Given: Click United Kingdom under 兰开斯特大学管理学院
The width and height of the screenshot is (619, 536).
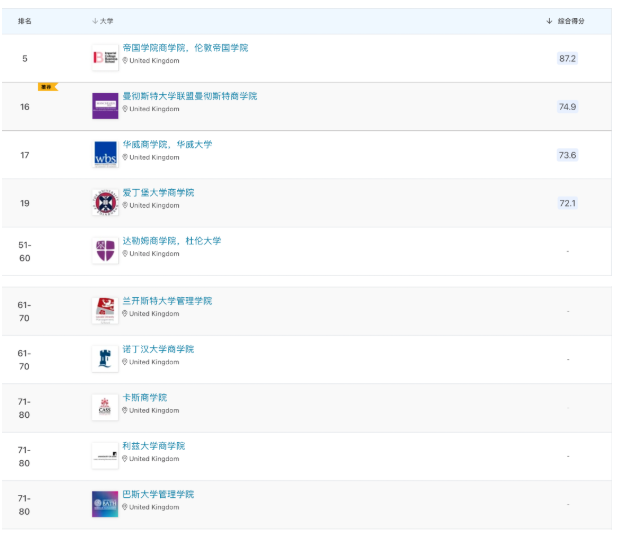Looking at the screenshot, I should pyautogui.click(x=154, y=314).
